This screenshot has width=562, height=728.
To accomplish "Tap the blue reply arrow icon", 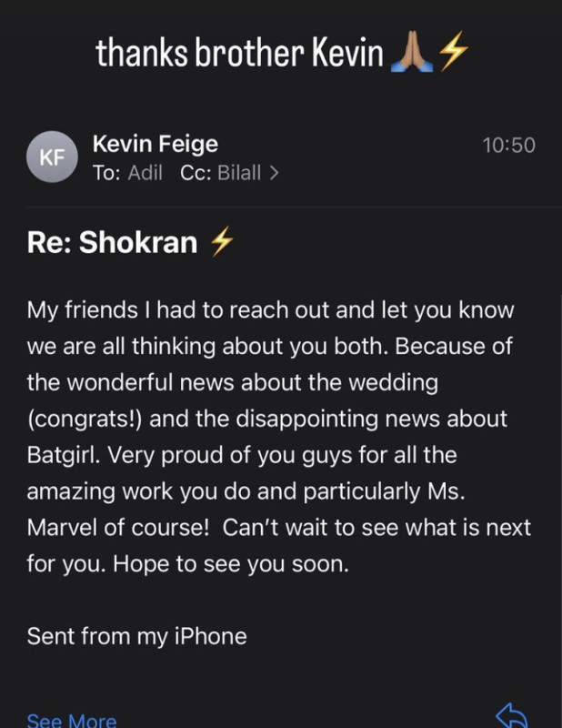I will coord(511,715).
